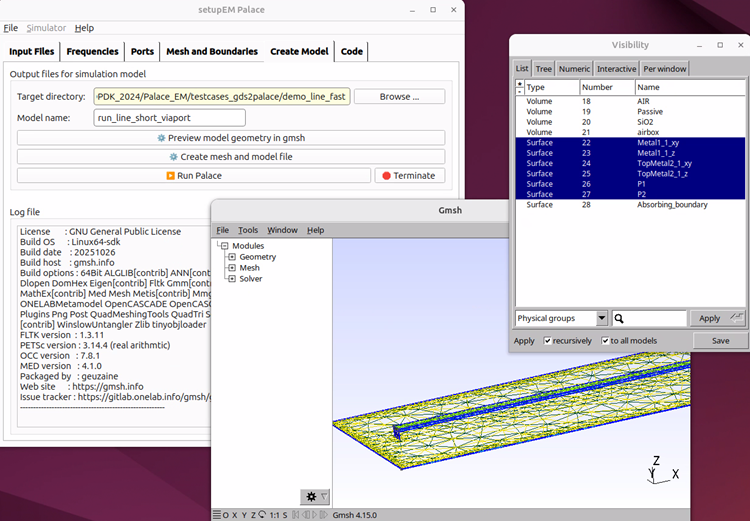Click the O (options toggle) status bar button
Image resolution: width=750 pixels, height=521 pixels.
click(226, 515)
